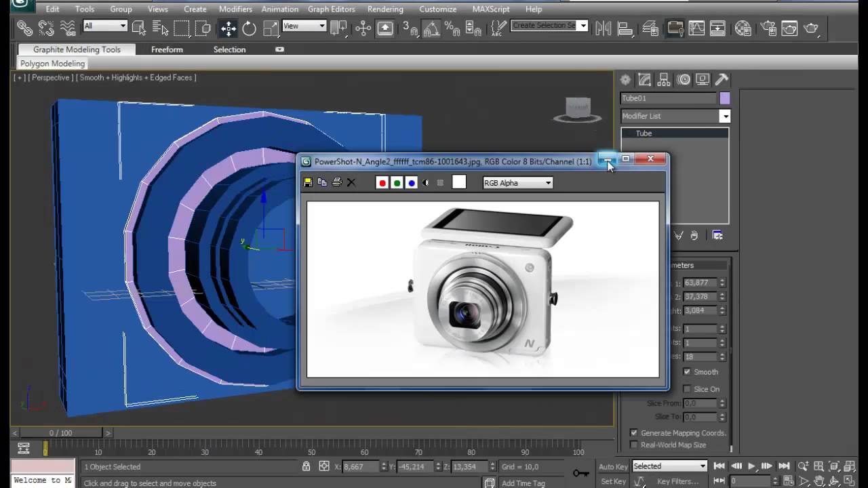The image size is (868, 488).
Task: Click the Smooth + Highlights shading label
Action: coord(136,77)
